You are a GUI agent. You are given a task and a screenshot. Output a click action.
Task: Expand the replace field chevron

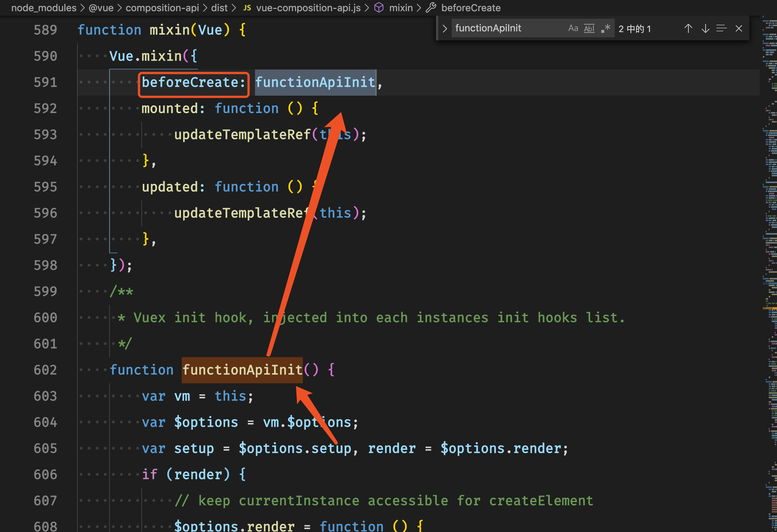click(x=445, y=28)
